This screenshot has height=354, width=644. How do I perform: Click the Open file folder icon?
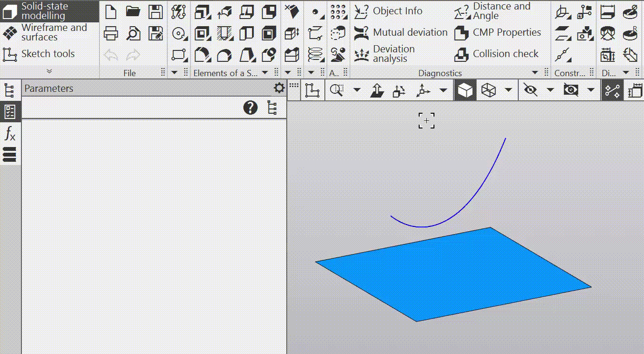[133, 11]
